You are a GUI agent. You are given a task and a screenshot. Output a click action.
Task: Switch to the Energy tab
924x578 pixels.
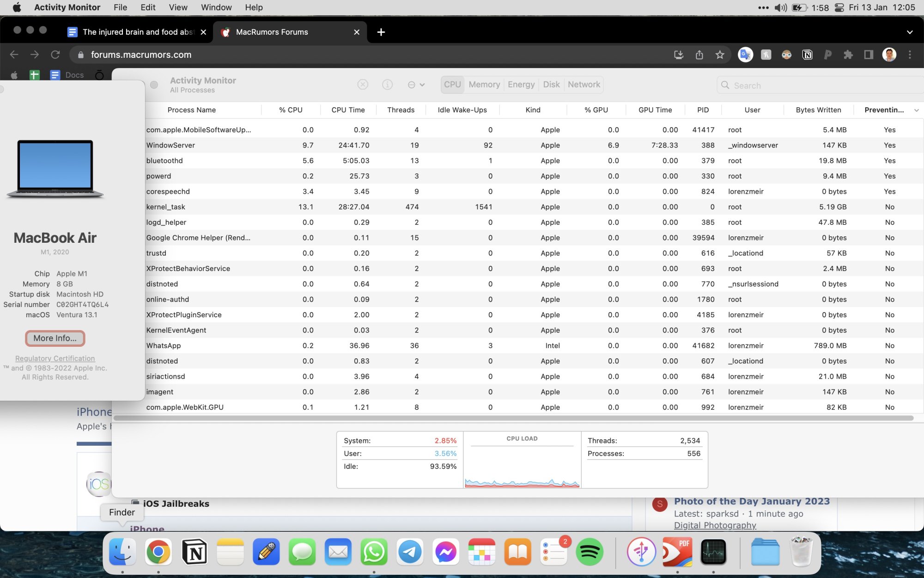pos(521,85)
